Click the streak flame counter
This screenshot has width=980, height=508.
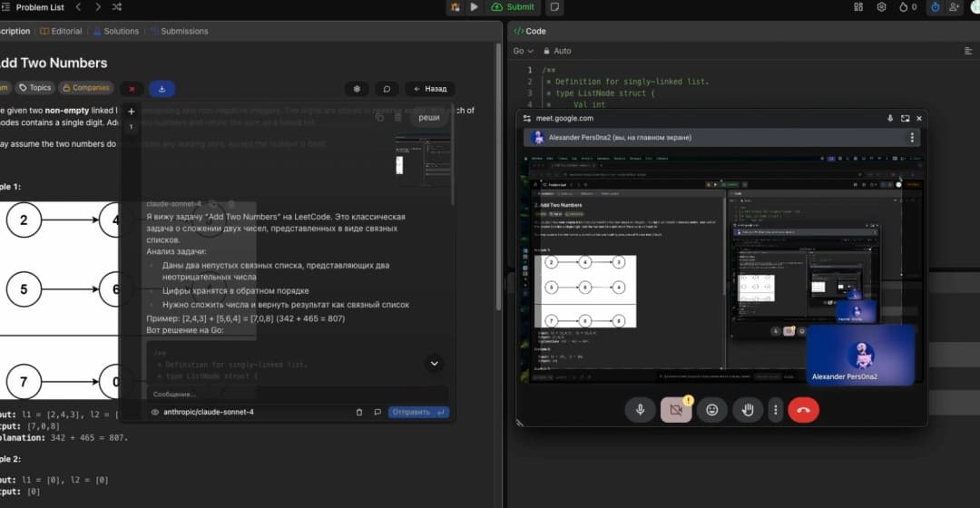pyautogui.click(x=907, y=7)
